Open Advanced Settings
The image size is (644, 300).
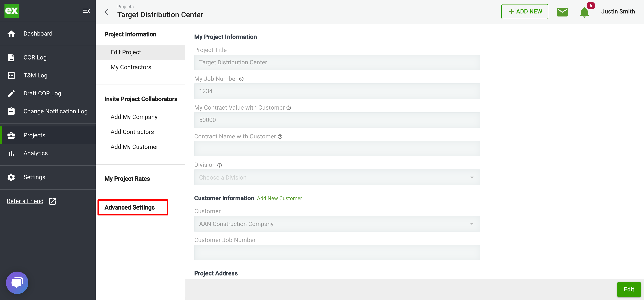[x=129, y=207]
